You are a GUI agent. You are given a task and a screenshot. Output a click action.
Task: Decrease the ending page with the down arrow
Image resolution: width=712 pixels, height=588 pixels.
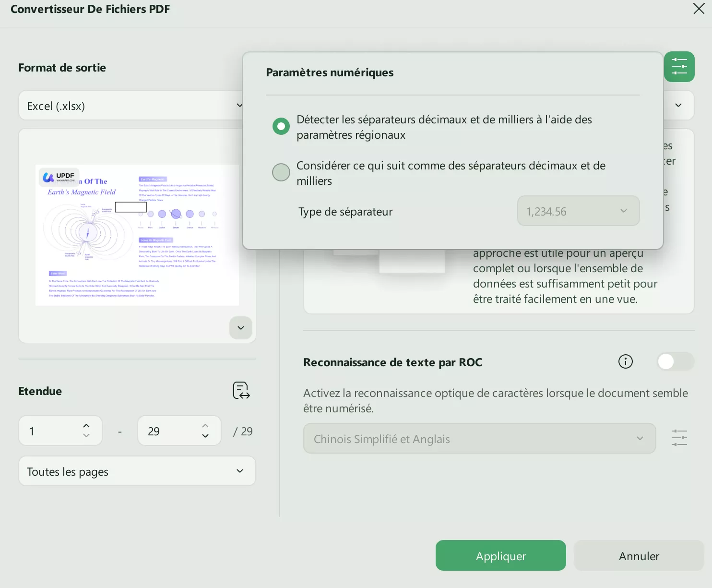pos(205,436)
